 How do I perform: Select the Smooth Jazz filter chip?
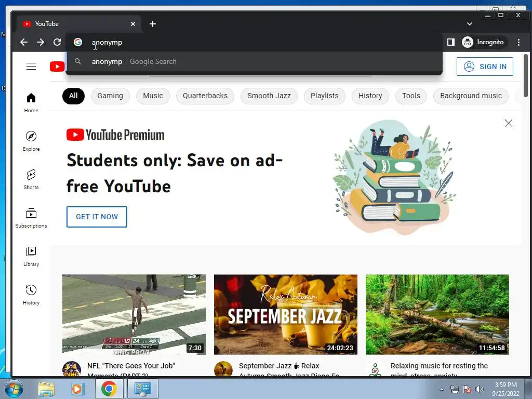point(269,96)
